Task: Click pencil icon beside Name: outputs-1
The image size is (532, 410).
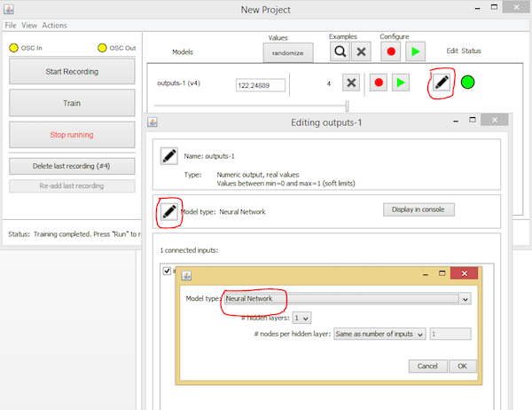Action: point(168,156)
